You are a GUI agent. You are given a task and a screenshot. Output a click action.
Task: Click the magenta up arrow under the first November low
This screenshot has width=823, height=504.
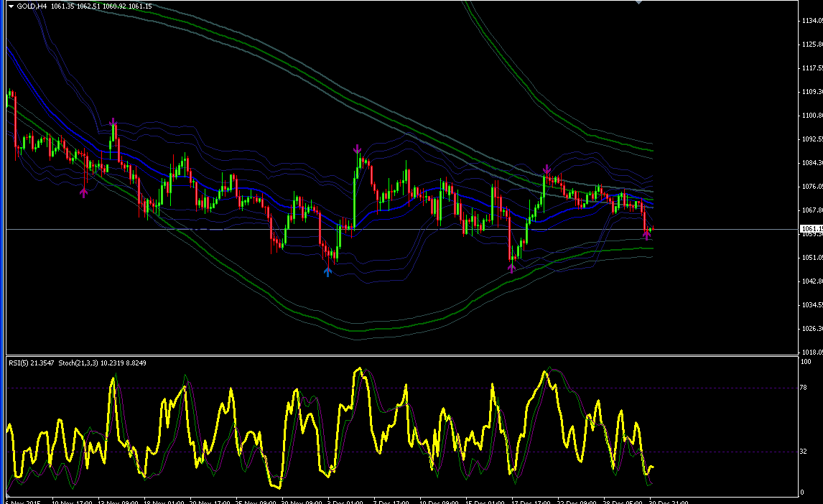[x=84, y=192]
